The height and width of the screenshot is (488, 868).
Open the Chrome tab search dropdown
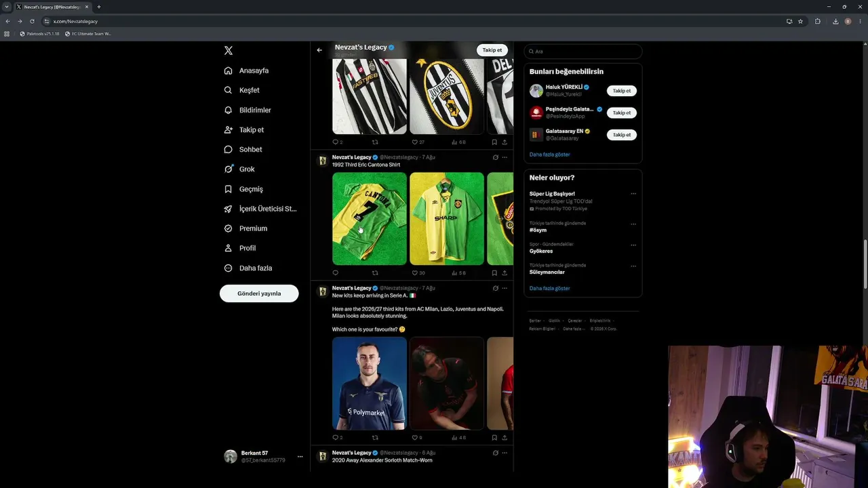(x=7, y=7)
